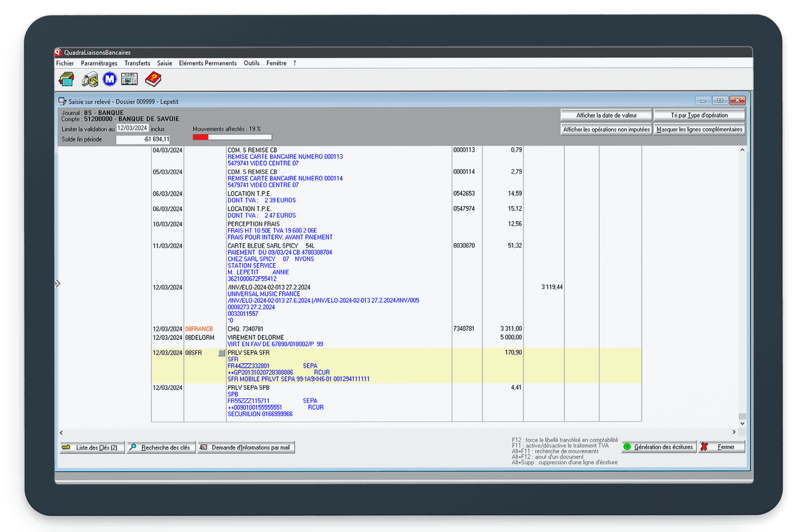
Task: Click the small square marker on 08SFR row
Action: click(x=222, y=353)
